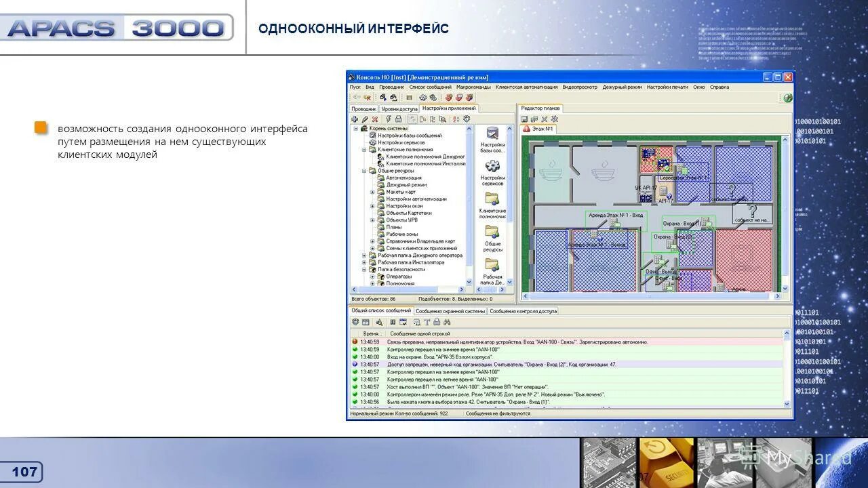Click the green globe icon at toolbar right
Screen dimensions: 868x488
coord(787,98)
